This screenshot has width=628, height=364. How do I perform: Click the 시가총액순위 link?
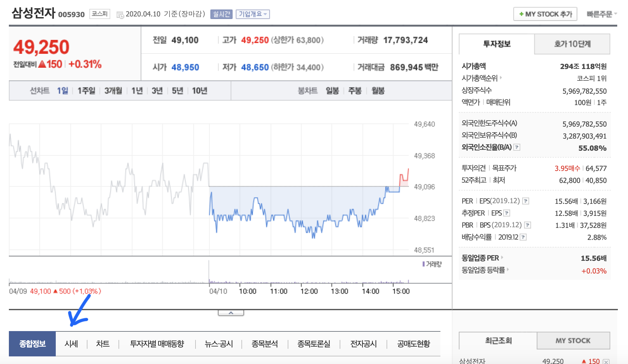click(x=480, y=78)
